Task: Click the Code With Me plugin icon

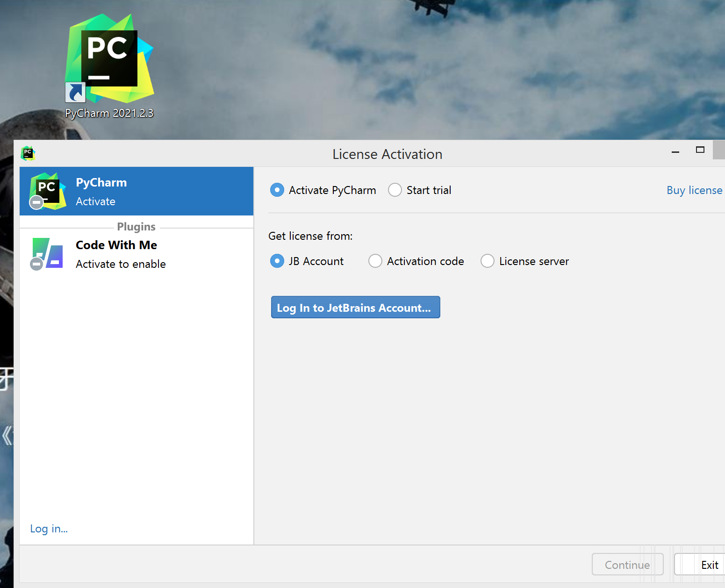Action: pos(47,254)
